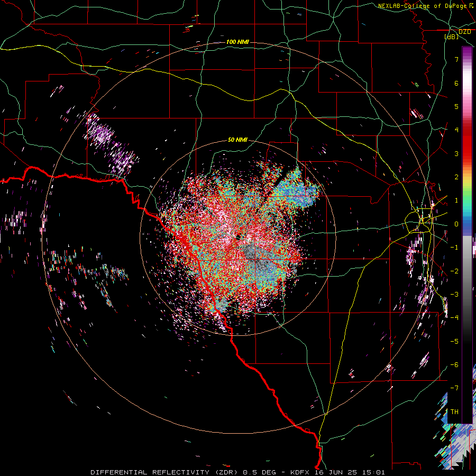The height and width of the screenshot is (476, 476).
Task: Click the "DIFFERENTIAL REFLECTIVITY (ZDR)" product title
Action: (x=165, y=472)
